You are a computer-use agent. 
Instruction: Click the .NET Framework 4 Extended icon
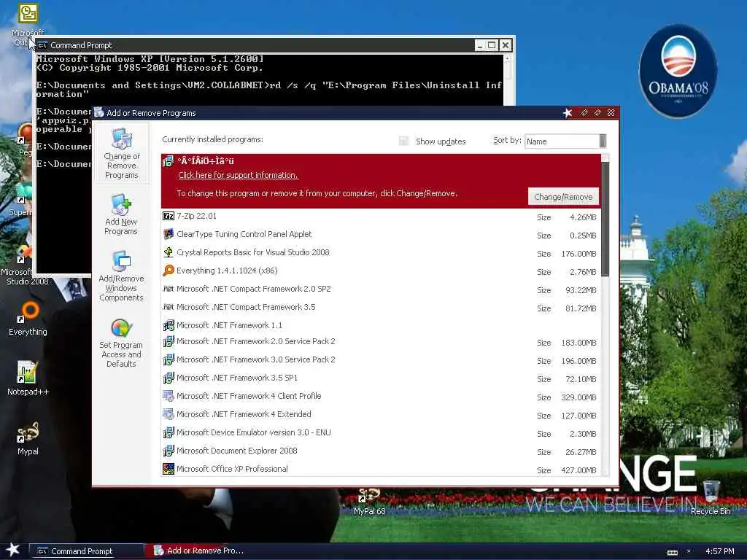click(169, 414)
